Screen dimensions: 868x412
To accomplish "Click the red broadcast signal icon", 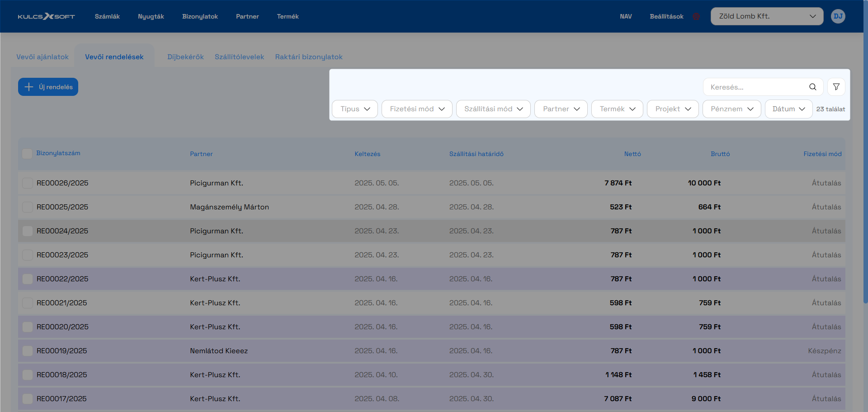I will [697, 17].
